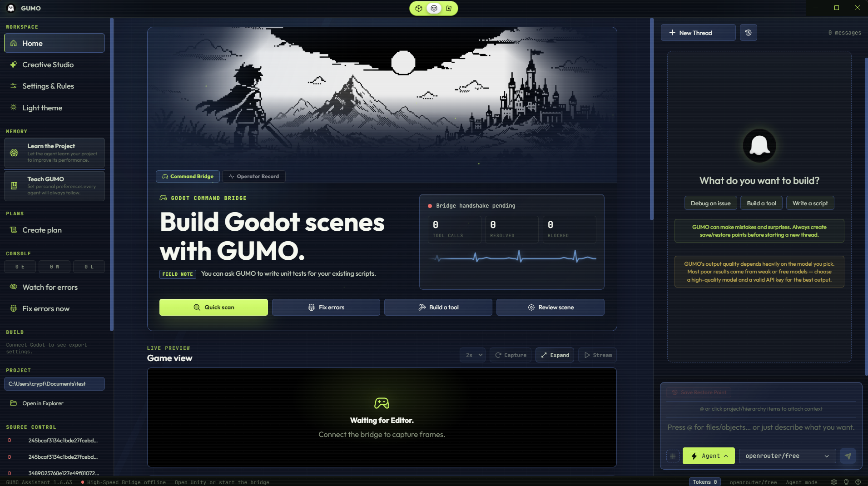
Task: Click the GUMO ghost logo in title bar
Action: click(11, 8)
